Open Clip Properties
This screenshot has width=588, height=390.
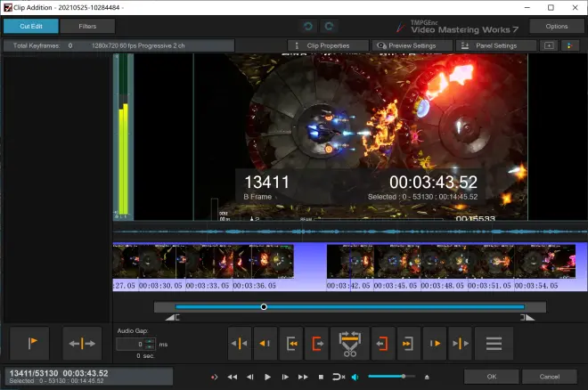328,45
